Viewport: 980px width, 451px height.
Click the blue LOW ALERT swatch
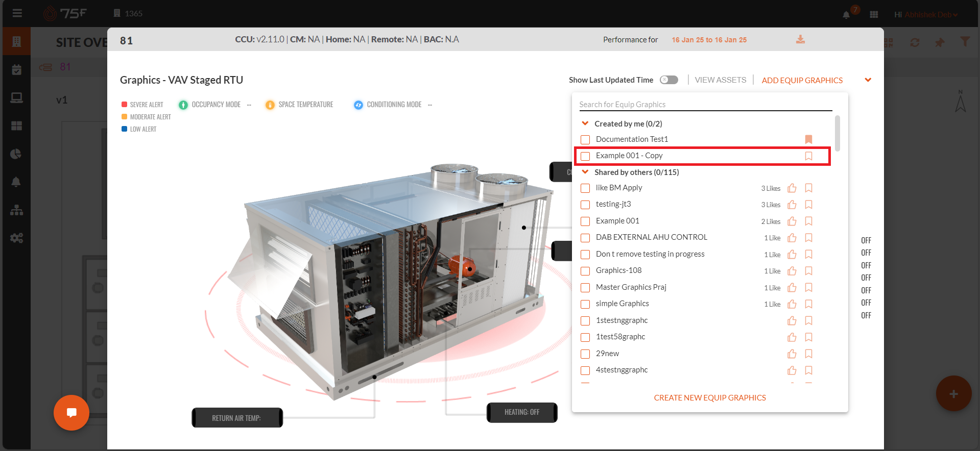coord(124,129)
